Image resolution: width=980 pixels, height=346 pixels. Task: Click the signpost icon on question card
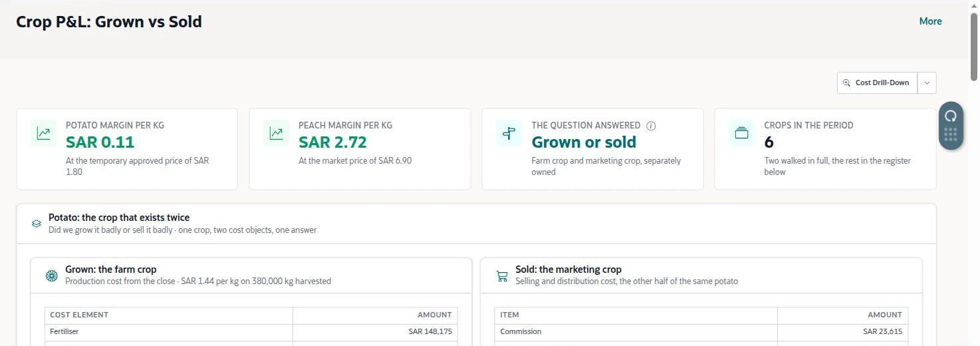tap(509, 133)
